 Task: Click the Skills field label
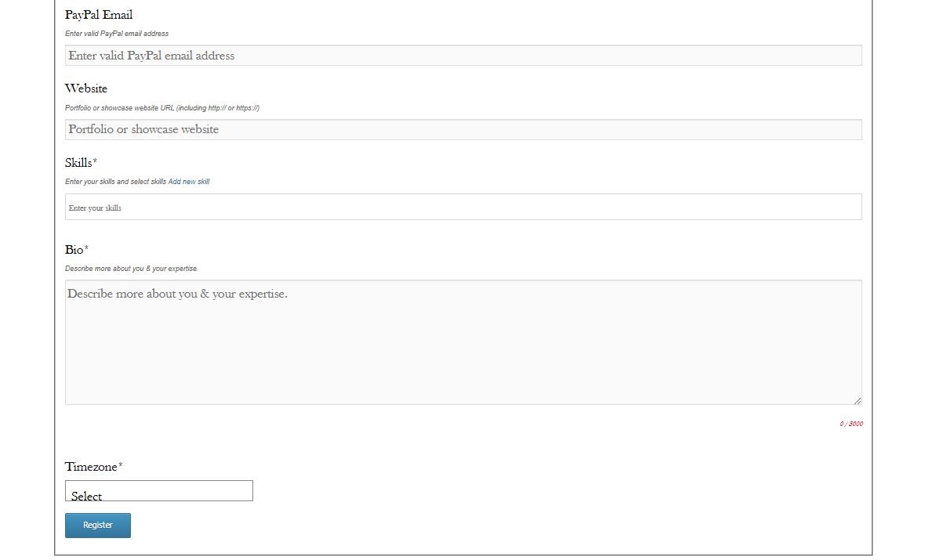click(78, 163)
